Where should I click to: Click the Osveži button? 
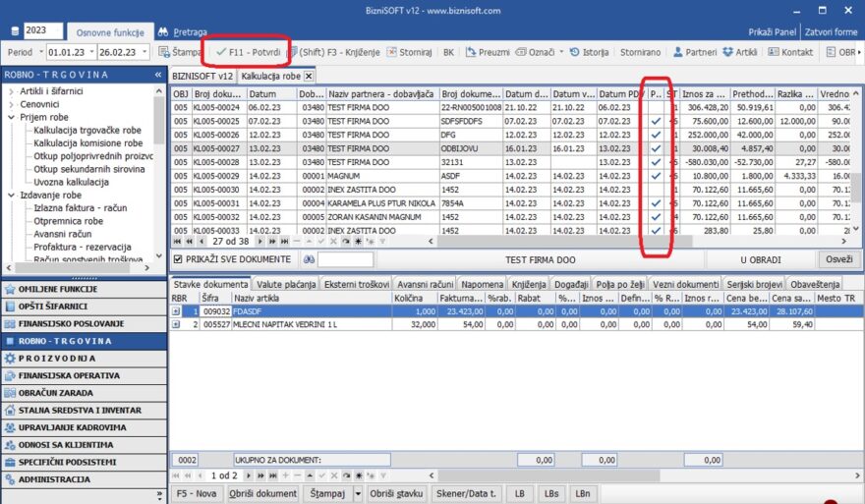coord(838,259)
